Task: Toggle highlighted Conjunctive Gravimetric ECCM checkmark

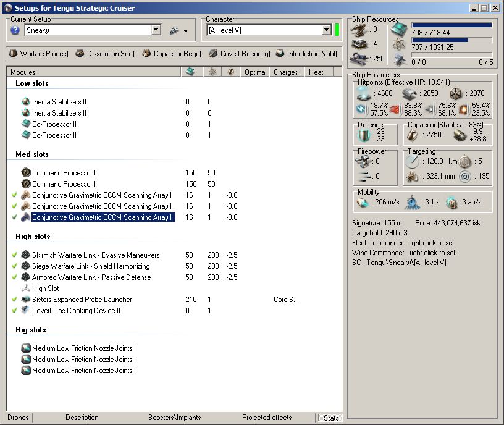Action: pyautogui.click(x=14, y=217)
